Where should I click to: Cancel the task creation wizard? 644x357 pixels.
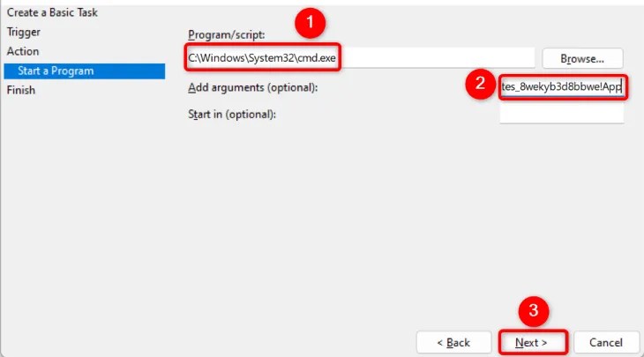point(606,342)
